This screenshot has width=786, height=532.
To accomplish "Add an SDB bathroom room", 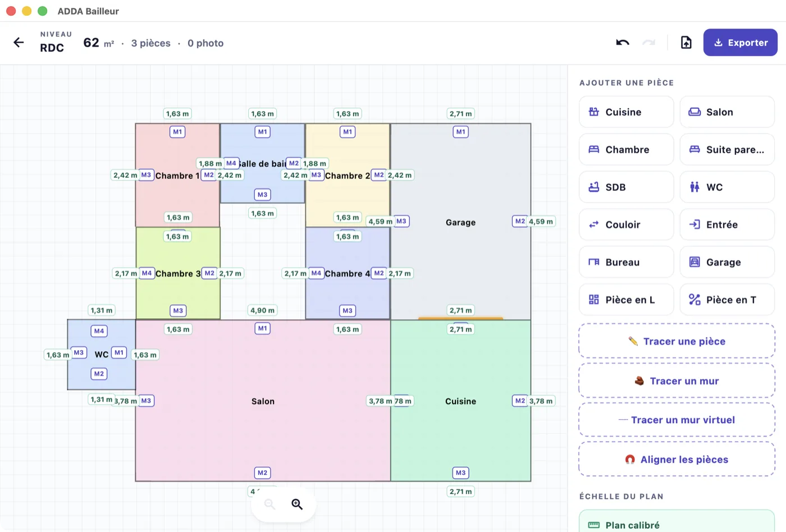I will pos(627,187).
